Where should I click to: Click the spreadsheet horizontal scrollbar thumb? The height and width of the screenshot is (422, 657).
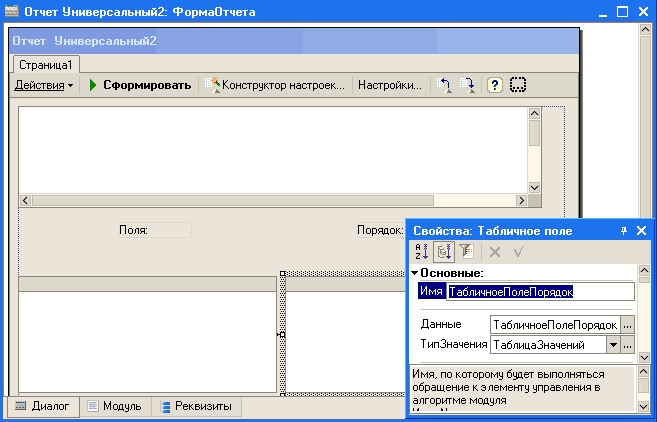pyautogui.click(x=233, y=200)
